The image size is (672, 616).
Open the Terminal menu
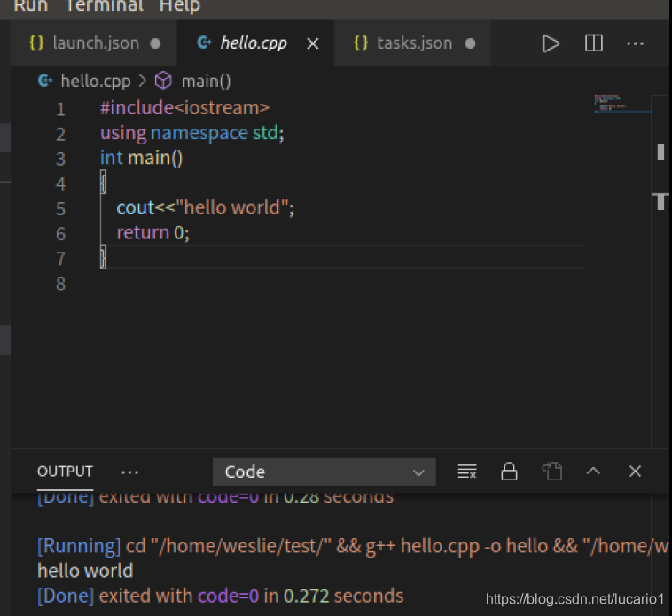point(104,6)
